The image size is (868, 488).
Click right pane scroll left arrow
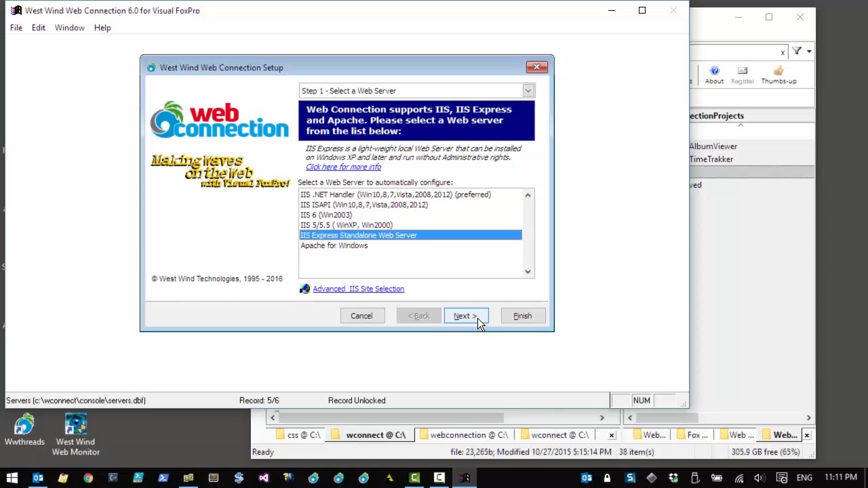[630, 418]
